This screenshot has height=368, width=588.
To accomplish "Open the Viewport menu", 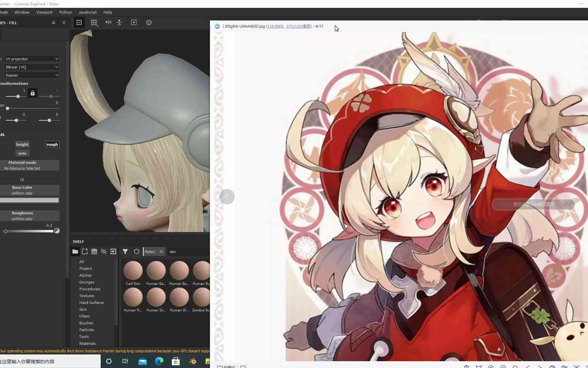I will (44, 12).
